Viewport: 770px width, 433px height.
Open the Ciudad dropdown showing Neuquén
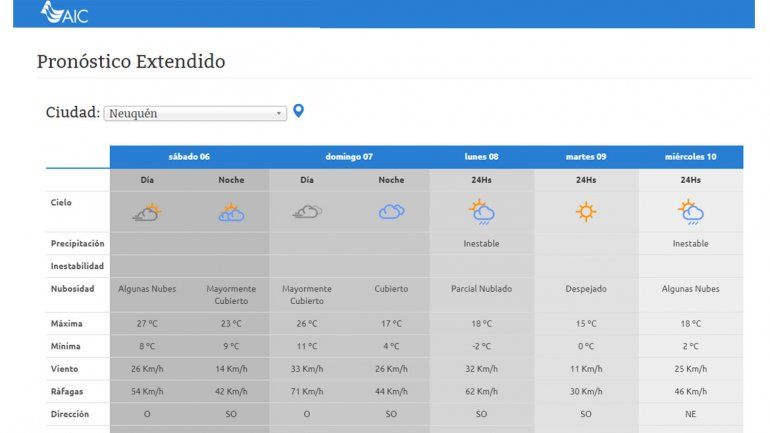tap(195, 114)
